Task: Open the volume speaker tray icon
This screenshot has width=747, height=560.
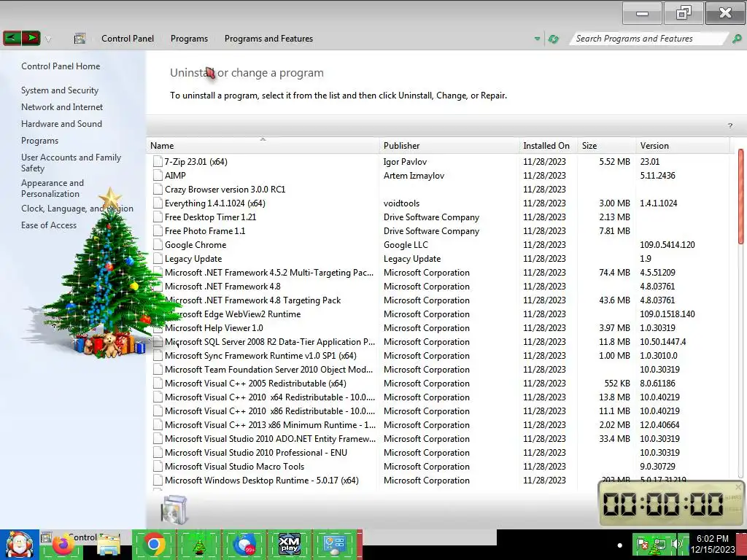Action: (x=676, y=544)
